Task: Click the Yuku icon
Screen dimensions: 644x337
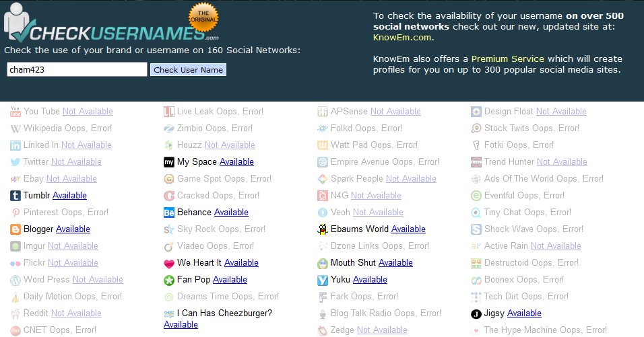Action: [x=323, y=280]
